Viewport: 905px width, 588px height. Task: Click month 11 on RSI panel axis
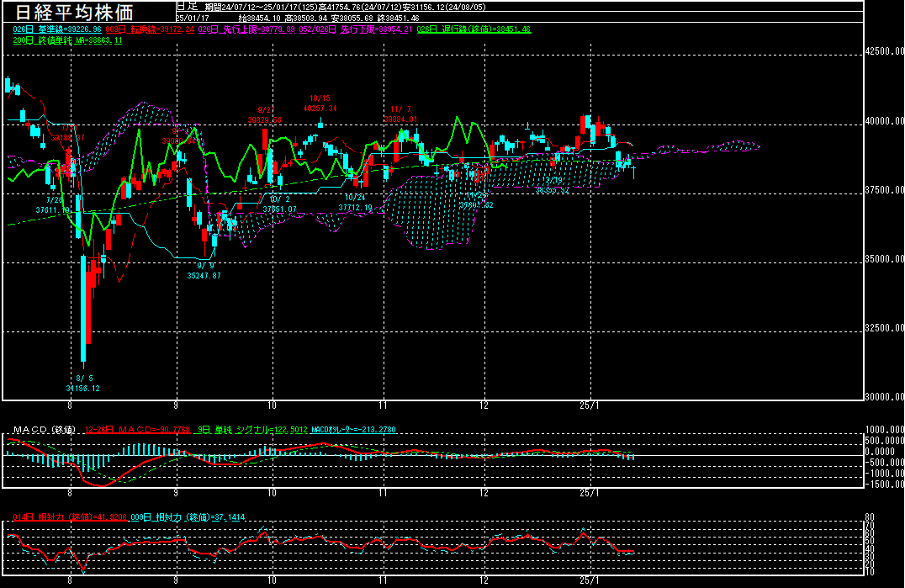point(383,580)
